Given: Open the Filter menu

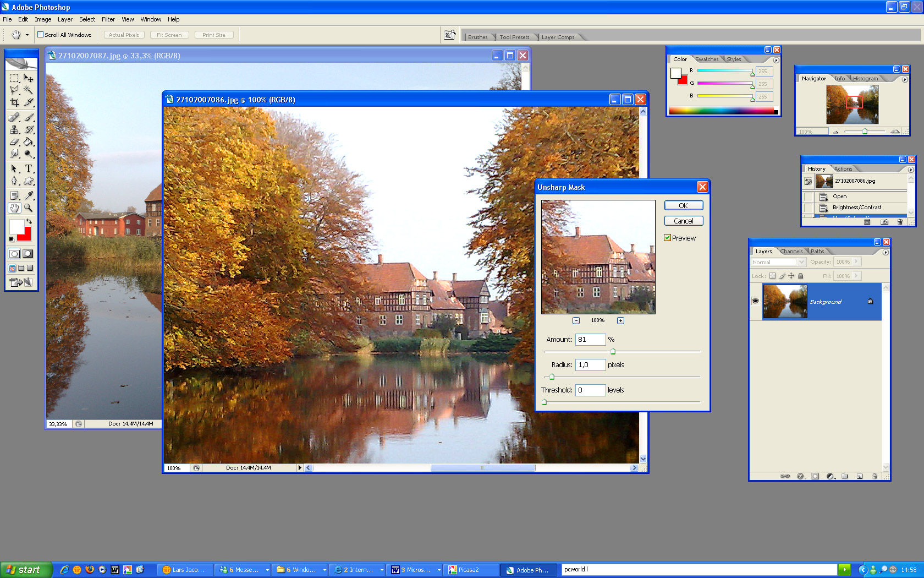Looking at the screenshot, I should (x=108, y=19).
